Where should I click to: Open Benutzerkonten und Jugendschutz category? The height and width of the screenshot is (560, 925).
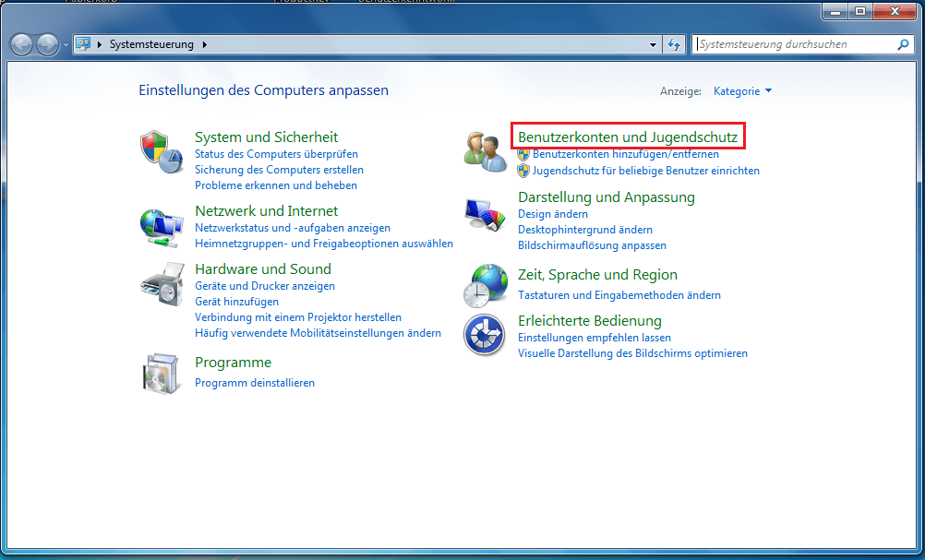click(628, 137)
